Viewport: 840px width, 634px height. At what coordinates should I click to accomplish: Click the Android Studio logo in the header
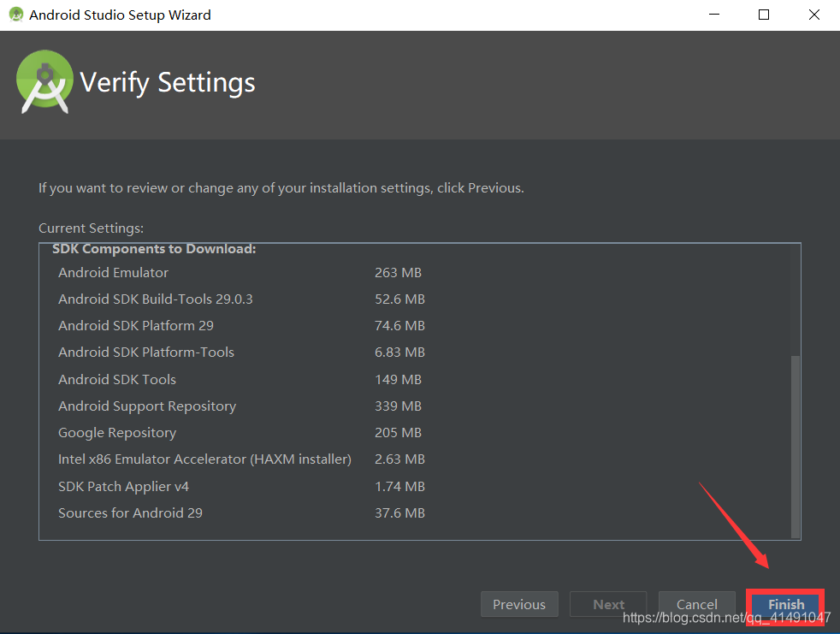44,82
